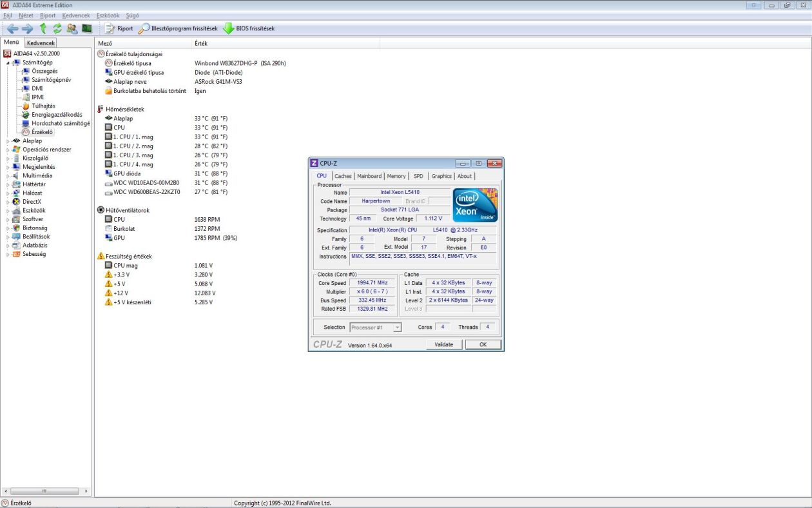Click the Érték column header
This screenshot has height=508, width=812.
tap(286, 43)
